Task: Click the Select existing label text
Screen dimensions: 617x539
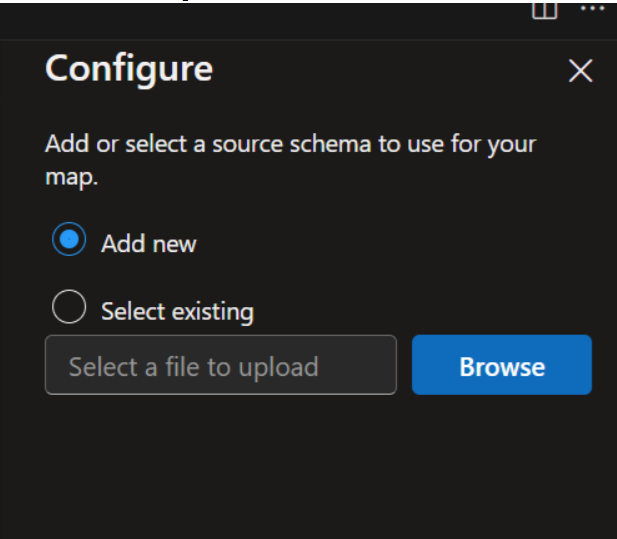Action: click(177, 312)
